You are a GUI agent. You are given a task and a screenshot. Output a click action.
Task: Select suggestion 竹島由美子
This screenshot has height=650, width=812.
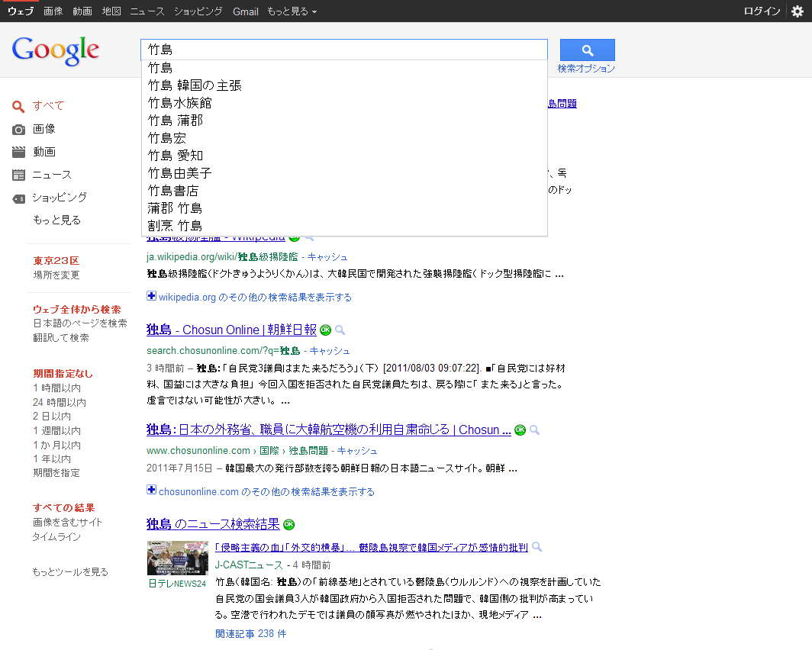click(x=344, y=173)
